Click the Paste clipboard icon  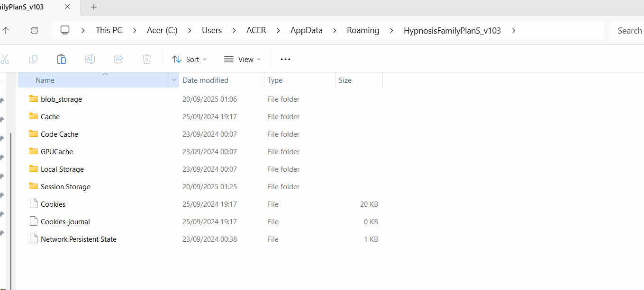coord(62,59)
